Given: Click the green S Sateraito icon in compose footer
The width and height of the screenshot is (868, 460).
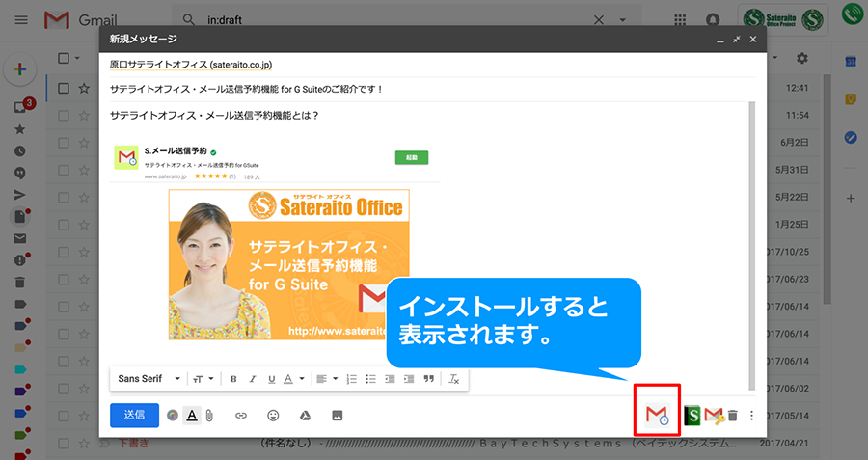Looking at the screenshot, I should pyautogui.click(x=692, y=416).
